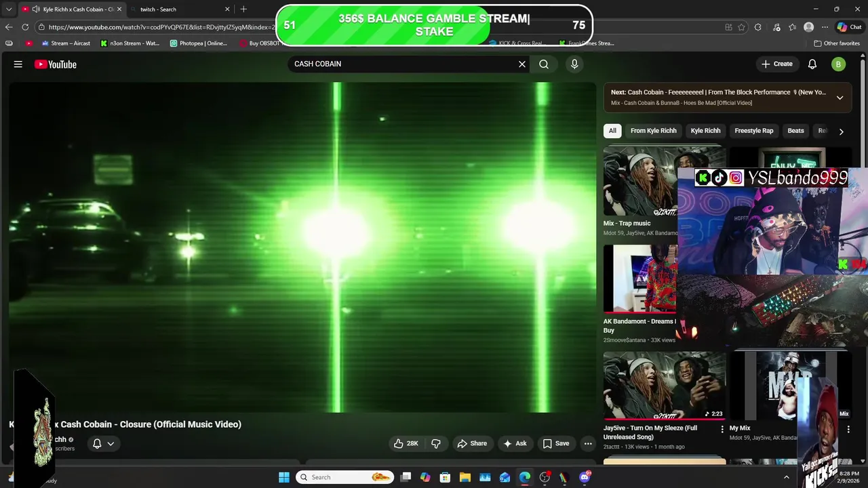Open AK Bandamont - Dreams video title

639,326
